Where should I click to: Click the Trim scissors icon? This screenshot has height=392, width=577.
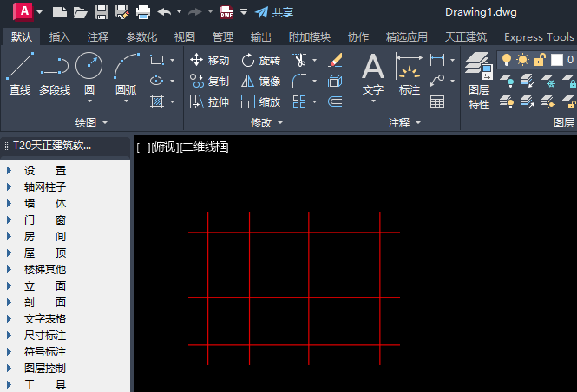pos(299,60)
